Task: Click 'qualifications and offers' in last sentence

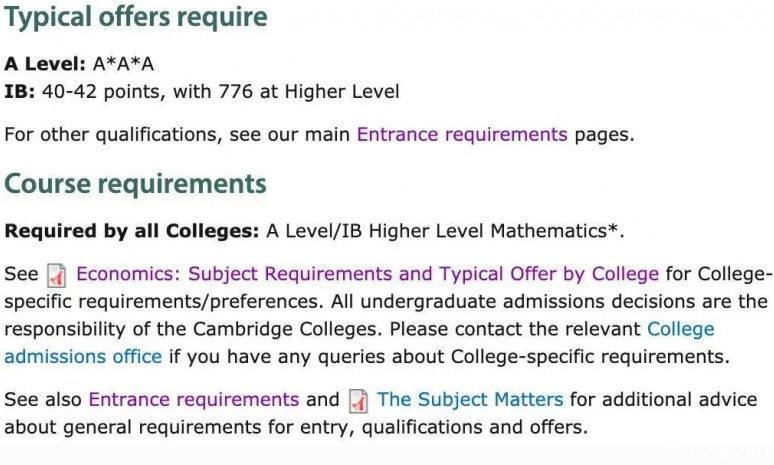Action: [x=474, y=427]
